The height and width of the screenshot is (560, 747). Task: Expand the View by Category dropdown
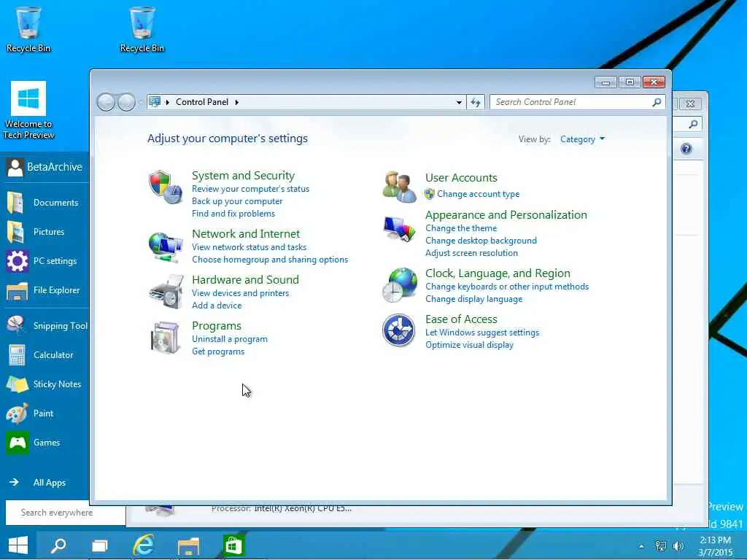tap(582, 139)
